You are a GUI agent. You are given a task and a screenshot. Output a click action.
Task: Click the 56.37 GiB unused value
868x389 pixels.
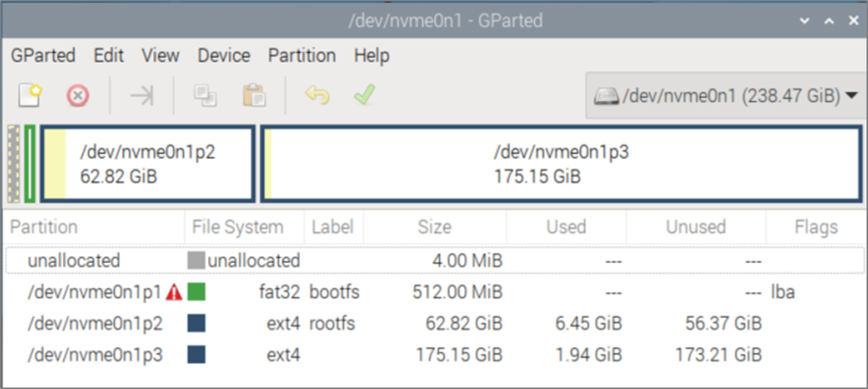pos(724,323)
